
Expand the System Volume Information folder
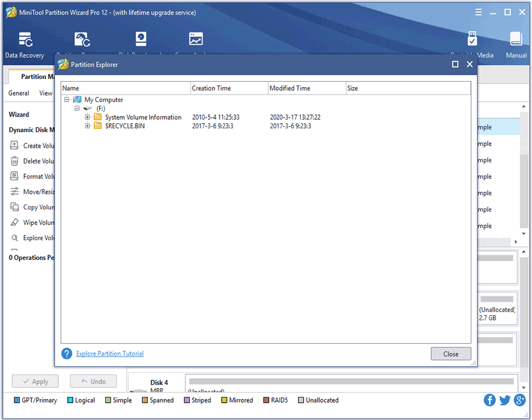[87, 118]
